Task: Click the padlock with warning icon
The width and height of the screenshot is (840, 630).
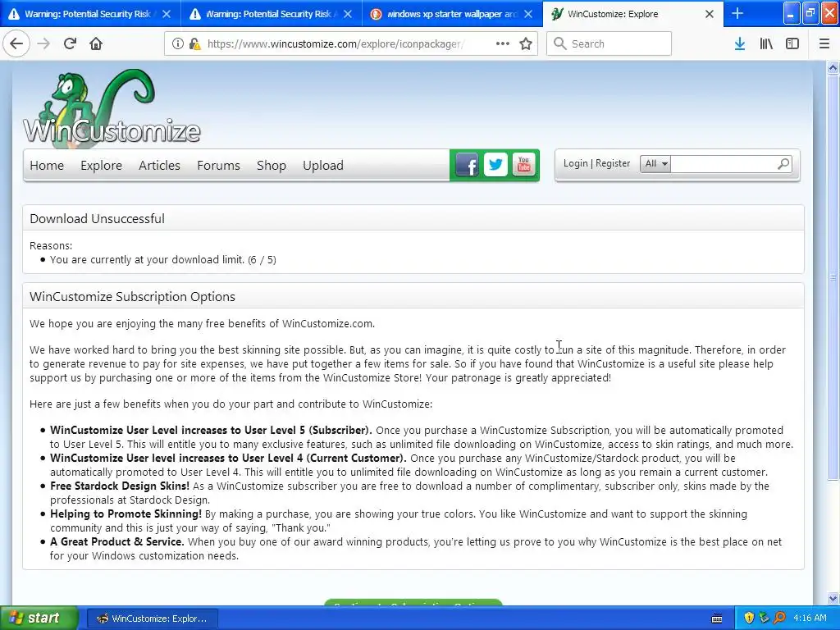Action: pos(194,44)
